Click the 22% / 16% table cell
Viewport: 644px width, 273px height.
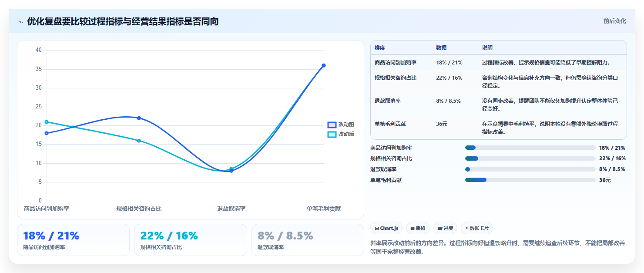449,78
